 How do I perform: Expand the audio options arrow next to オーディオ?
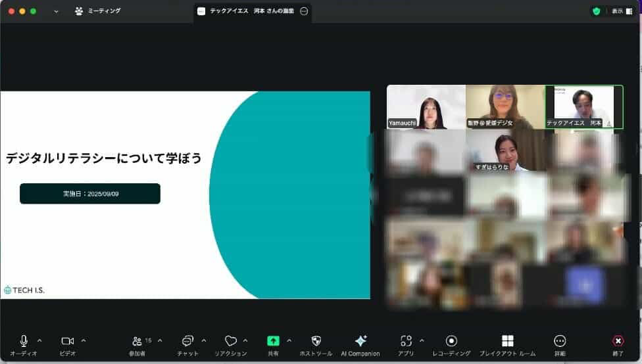39,340
